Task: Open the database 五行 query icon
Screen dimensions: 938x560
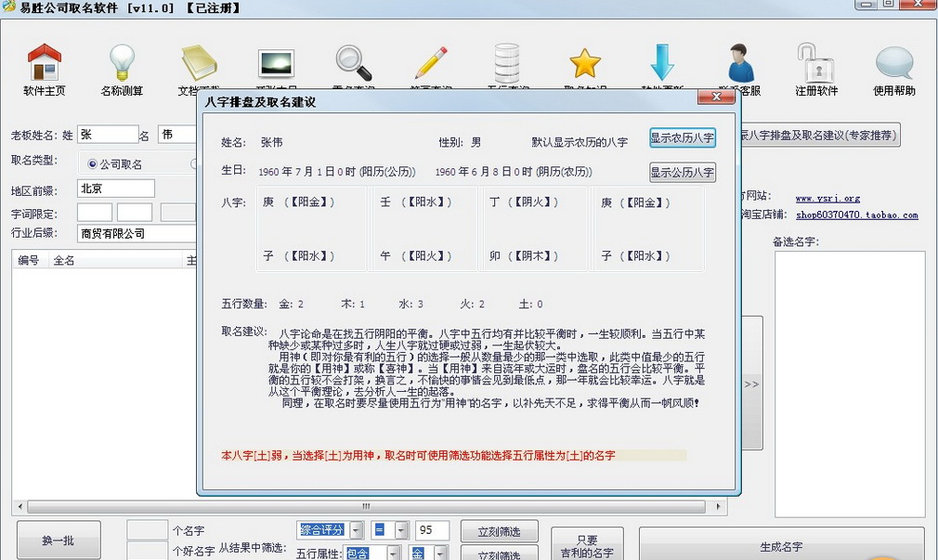Action: click(507, 63)
